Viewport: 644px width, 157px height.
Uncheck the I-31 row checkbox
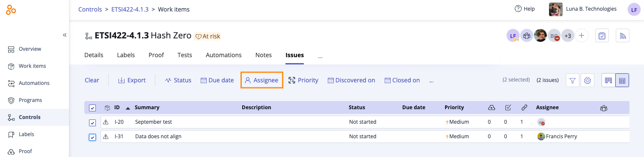(x=92, y=137)
